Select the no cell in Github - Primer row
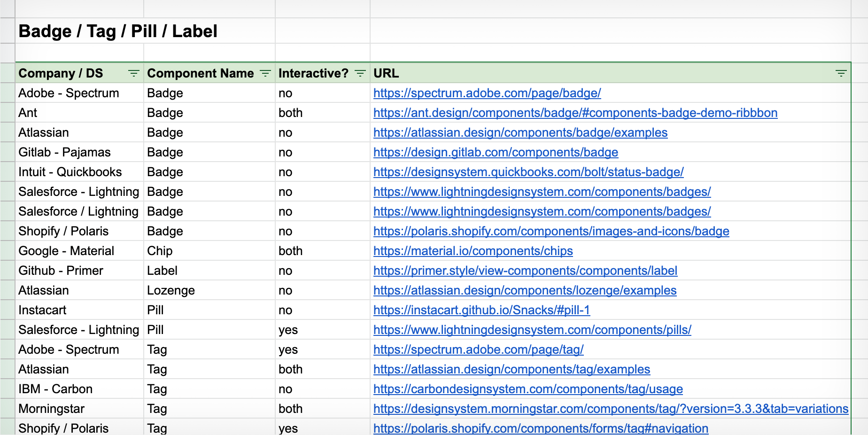This screenshot has width=868, height=435. [323, 271]
